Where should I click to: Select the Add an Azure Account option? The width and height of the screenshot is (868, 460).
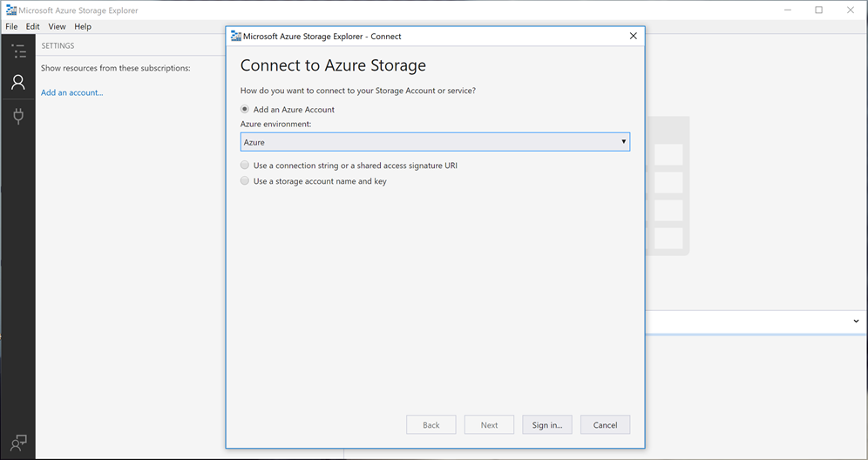pos(245,110)
